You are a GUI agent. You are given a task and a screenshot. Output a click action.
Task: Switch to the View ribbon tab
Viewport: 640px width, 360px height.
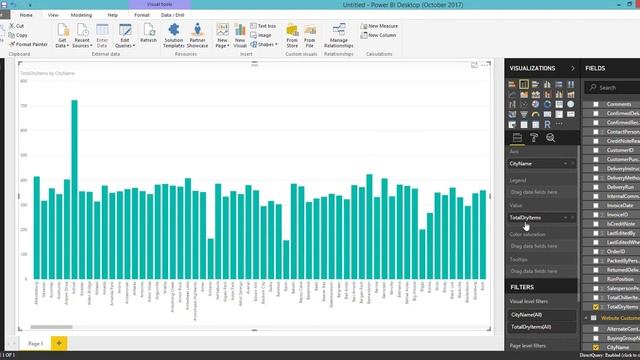(53, 15)
